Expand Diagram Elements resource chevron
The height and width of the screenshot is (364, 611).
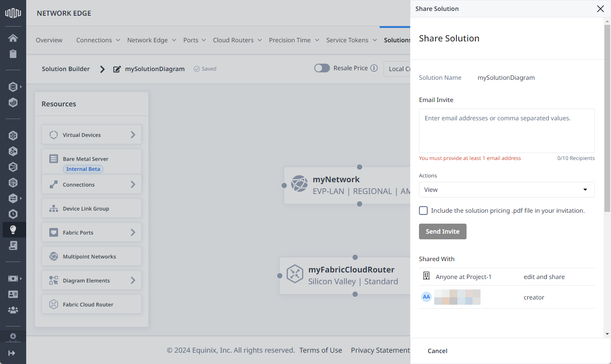[x=133, y=280]
